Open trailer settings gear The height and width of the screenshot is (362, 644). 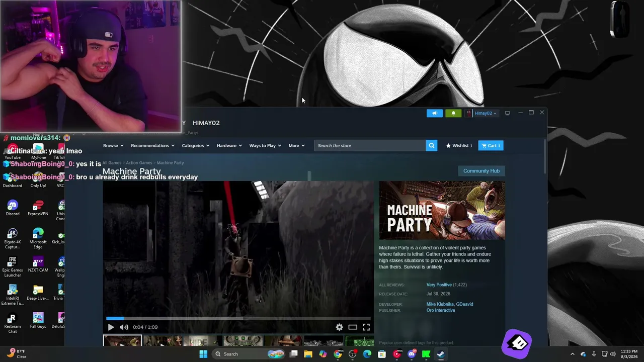coord(340,327)
